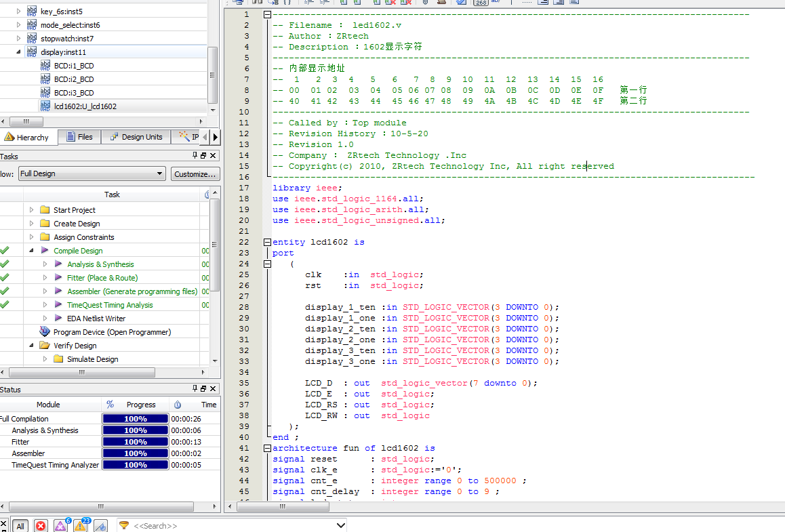This screenshot has width=785, height=532.
Task: Collapse the architecture fold at line 41
Action: click(x=267, y=449)
